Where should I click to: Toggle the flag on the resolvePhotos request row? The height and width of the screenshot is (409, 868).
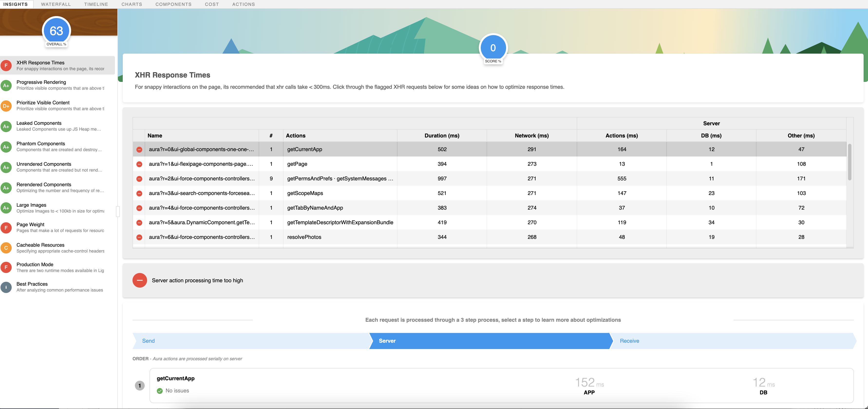(140, 237)
